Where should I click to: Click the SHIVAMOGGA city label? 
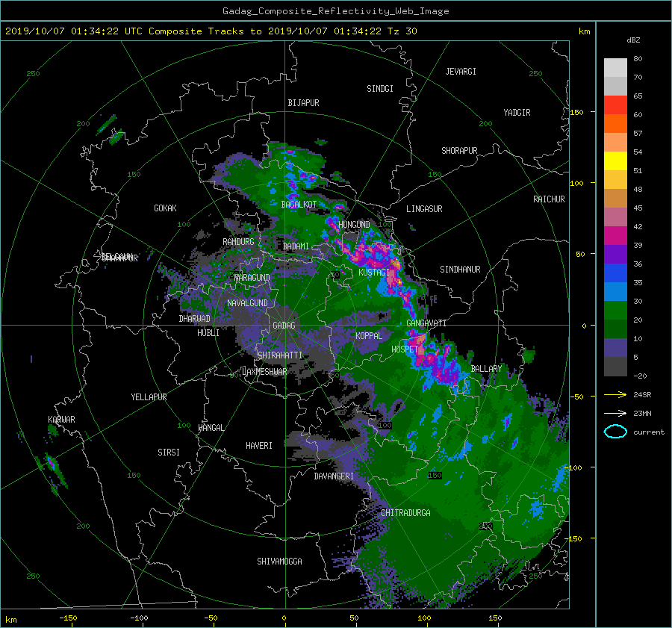279,562
